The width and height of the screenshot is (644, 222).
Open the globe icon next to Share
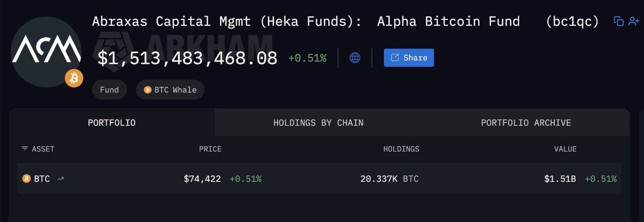[355, 58]
